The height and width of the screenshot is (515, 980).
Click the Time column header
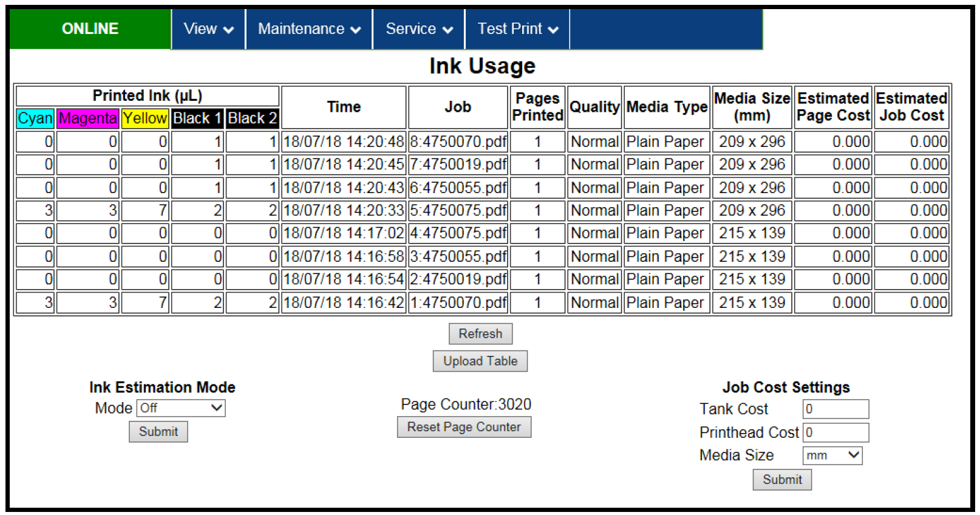[x=344, y=107]
